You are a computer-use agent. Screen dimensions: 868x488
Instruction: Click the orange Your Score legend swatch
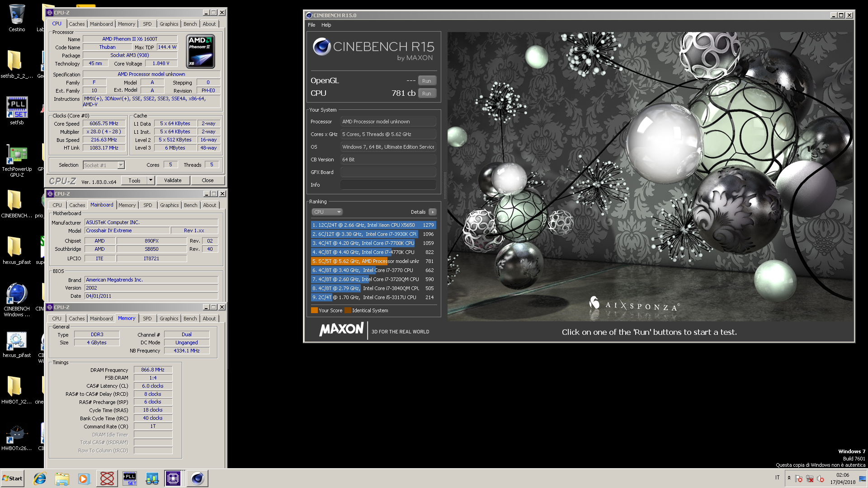[314, 310]
